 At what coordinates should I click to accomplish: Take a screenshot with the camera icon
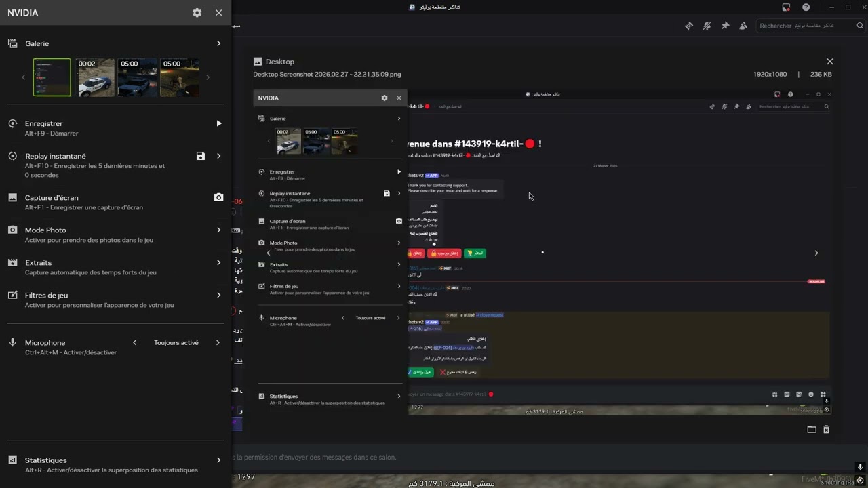pyautogui.click(x=218, y=197)
